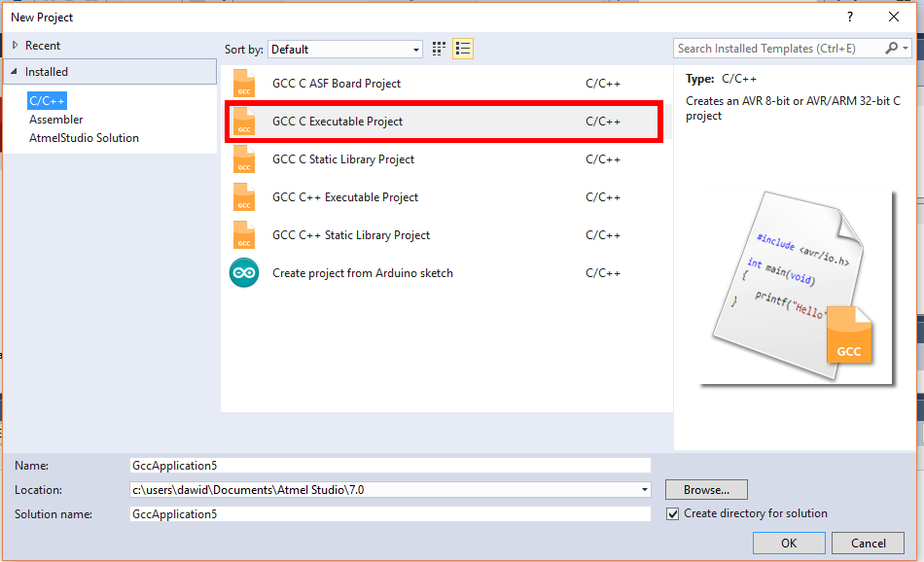Open the help question mark button
The width and height of the screenshot is (924, 562).
[x=850, y=18]
